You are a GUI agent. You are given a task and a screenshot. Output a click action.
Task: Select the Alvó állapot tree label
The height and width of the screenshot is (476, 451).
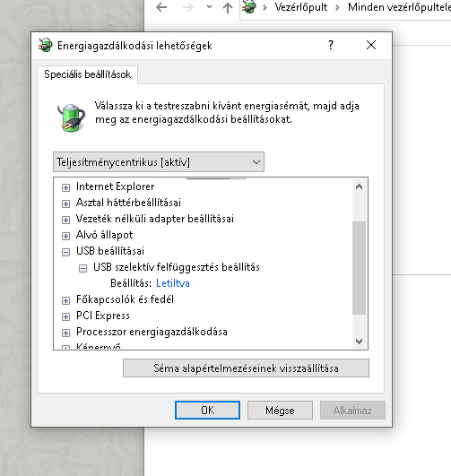104,235
